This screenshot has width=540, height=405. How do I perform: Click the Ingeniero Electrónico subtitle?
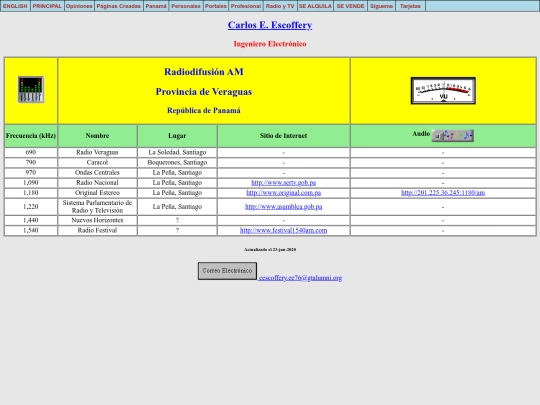tap(270, 44)
